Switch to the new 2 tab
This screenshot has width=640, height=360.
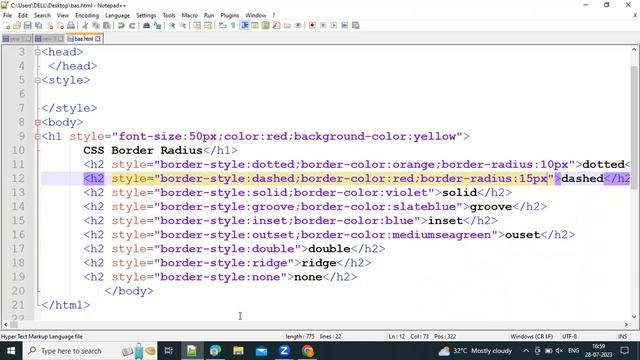coord(49,39)
